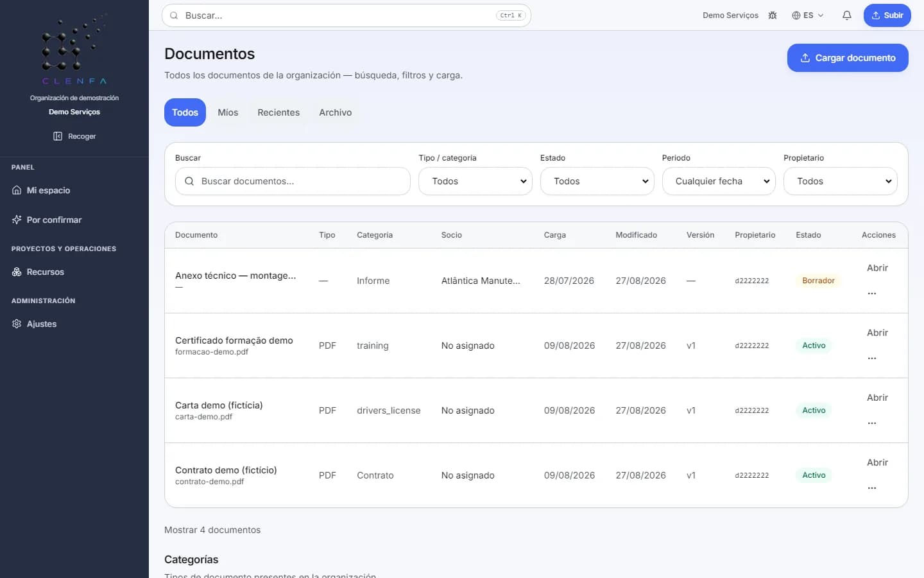Click the Borrador status badge
The height and width of the screenshot is (578, 924).
click(818, 281)
